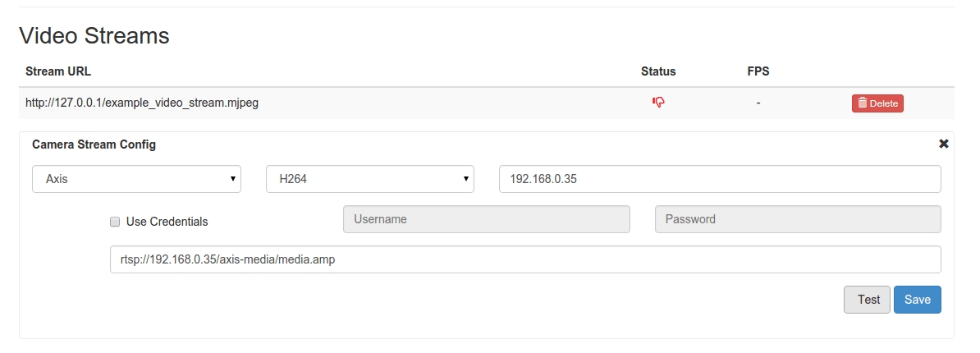
Task: Save the camera stream configuration
Action: click(917, 300)
